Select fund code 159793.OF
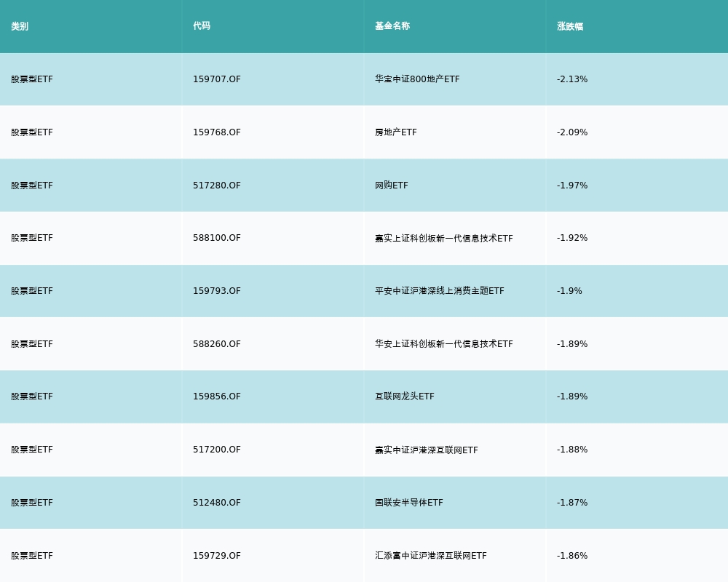 pos(217,291)
